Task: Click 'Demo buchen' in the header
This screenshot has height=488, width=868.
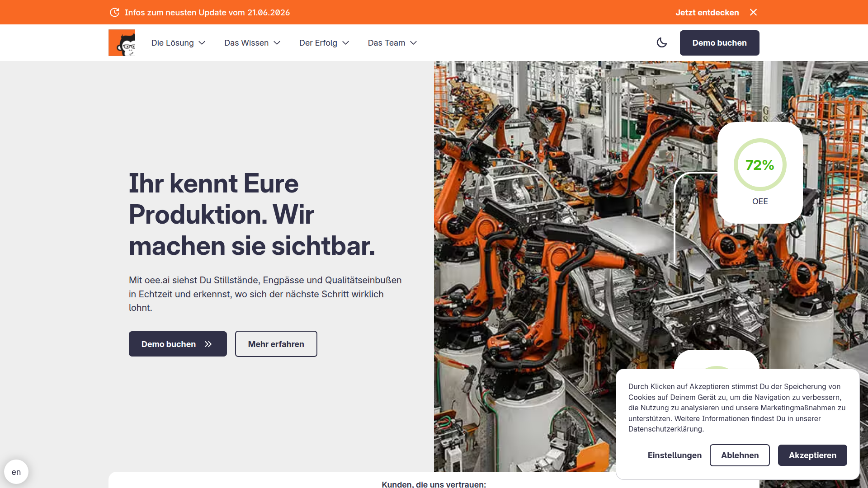Action: [719, 43]
